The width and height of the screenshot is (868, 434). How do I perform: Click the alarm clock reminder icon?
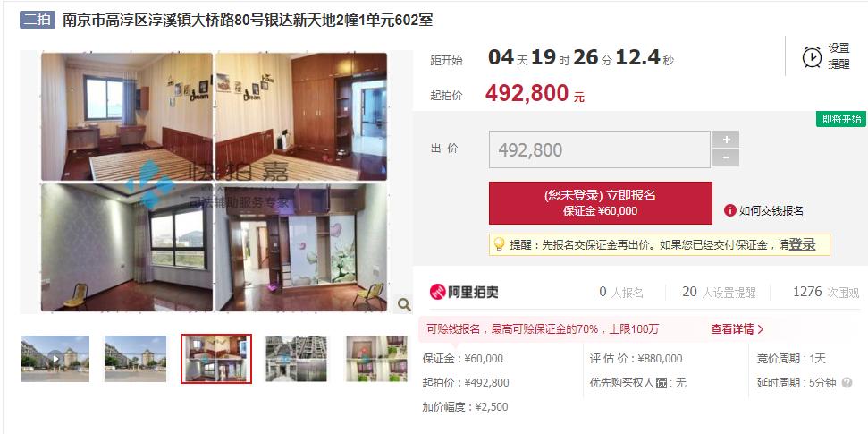tap(812, 56)
